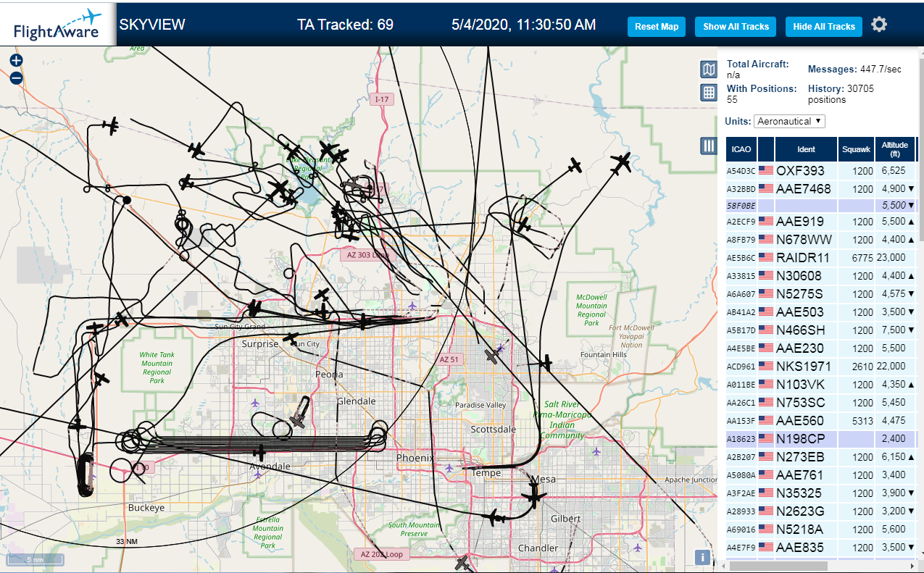Click the SKYVIEW title
The height and width of the screenshot is (573, 924).
pyautogui.click(x=152, y=25)
